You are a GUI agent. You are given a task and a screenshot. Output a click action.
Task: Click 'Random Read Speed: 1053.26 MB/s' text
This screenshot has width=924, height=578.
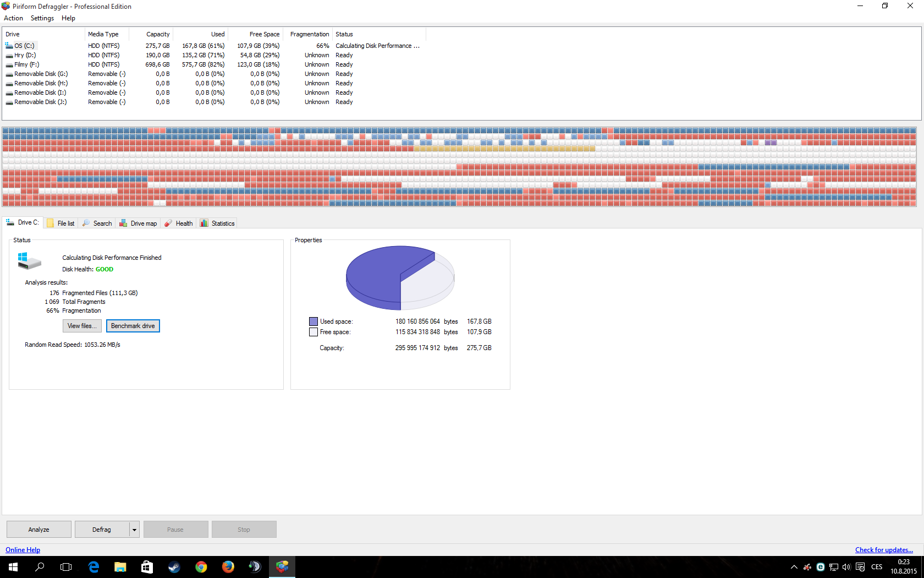[73, 345]
